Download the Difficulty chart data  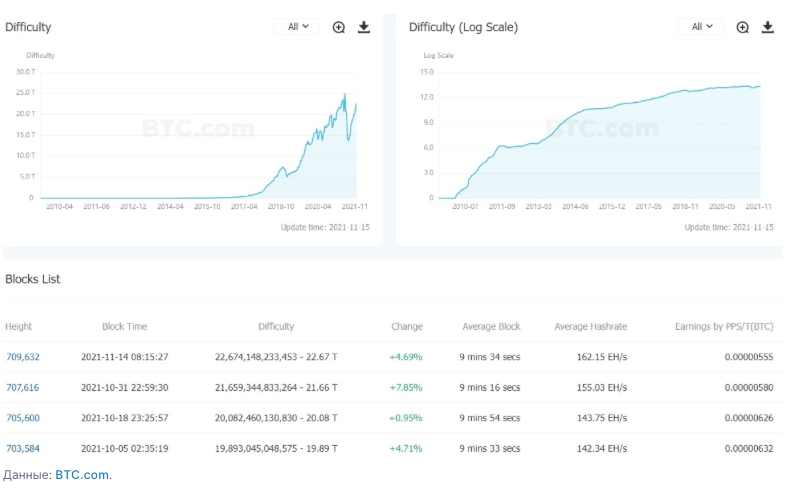[x=364, y=27]
